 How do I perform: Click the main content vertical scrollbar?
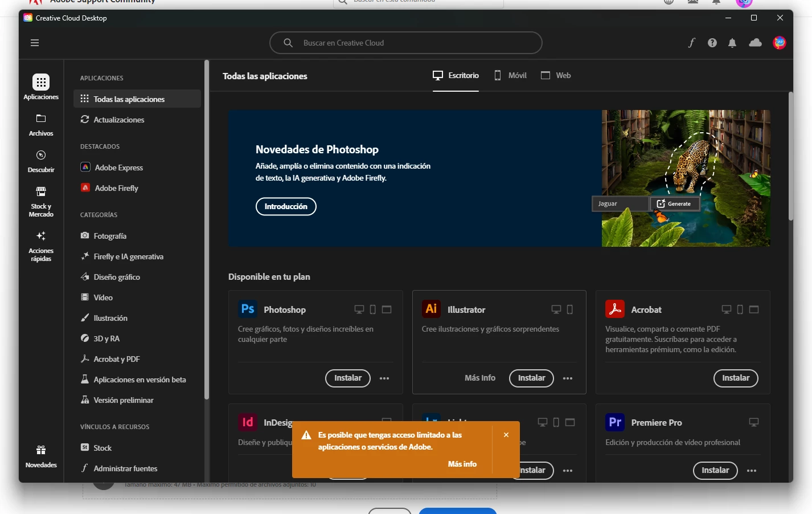790,156
